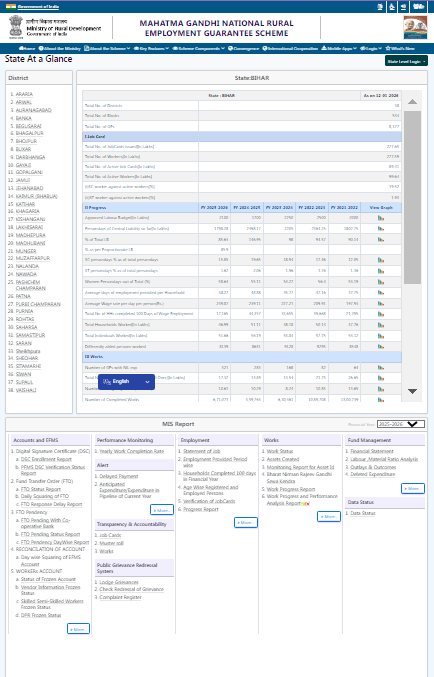Click More button under Fund Management
The image size is (434, 677).
[x=413, y=488]
